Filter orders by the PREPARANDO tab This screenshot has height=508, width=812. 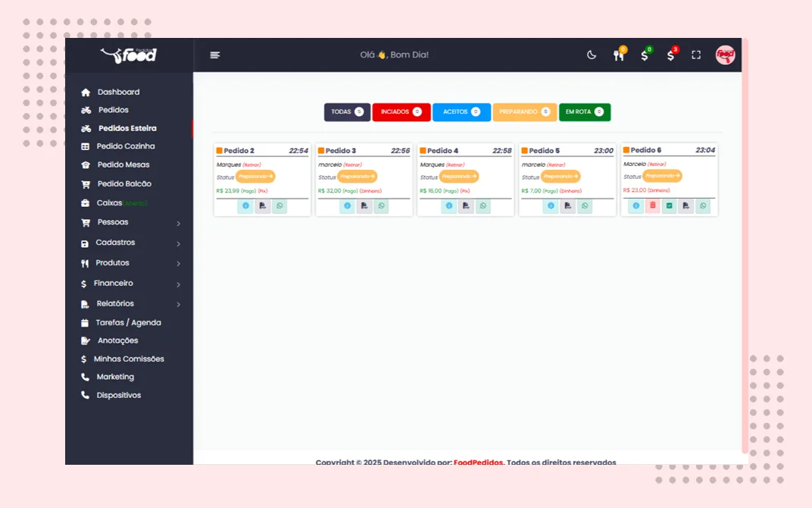[525, 112]
